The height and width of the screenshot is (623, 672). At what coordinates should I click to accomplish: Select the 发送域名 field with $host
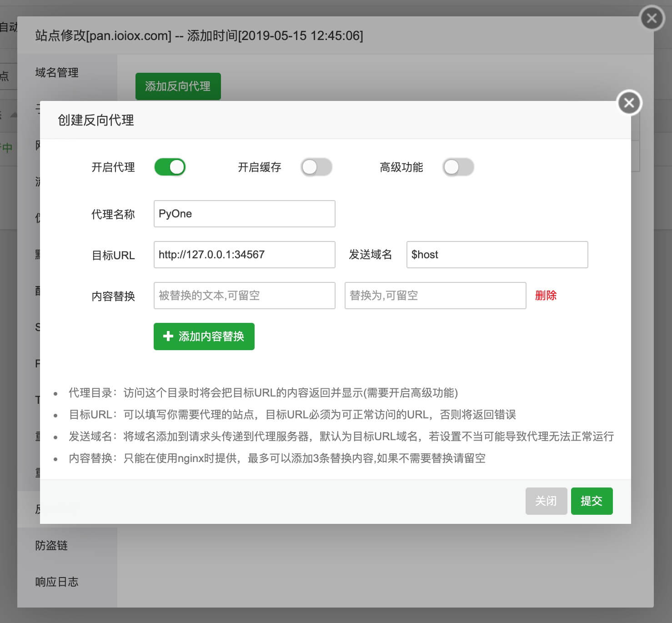497,255
